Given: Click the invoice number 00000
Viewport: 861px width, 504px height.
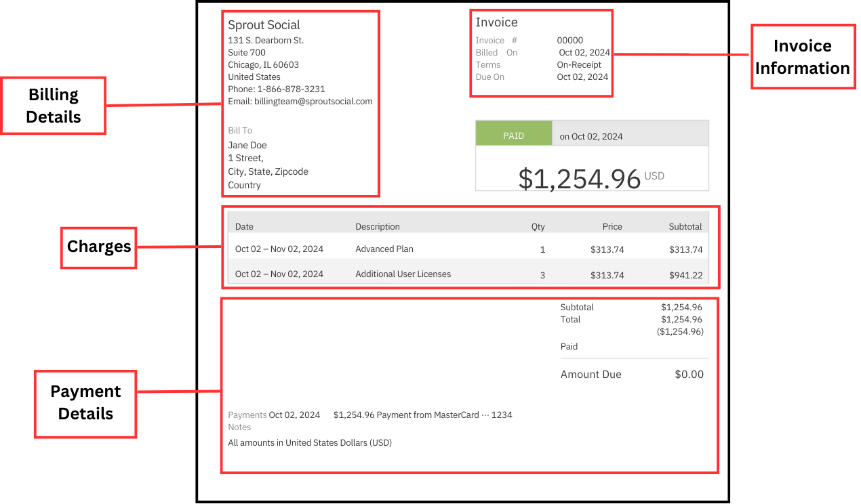Looking at the screenshot, I should (x=569, y=41).
